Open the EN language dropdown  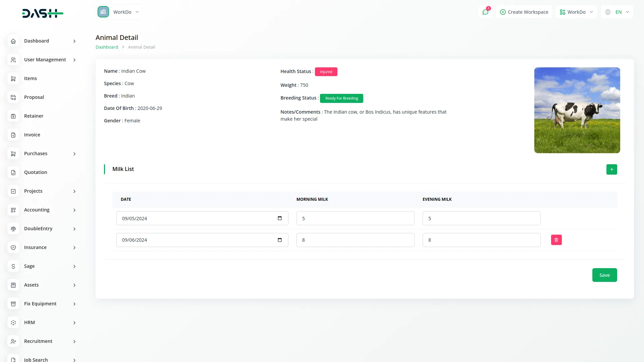pos(617,12)
